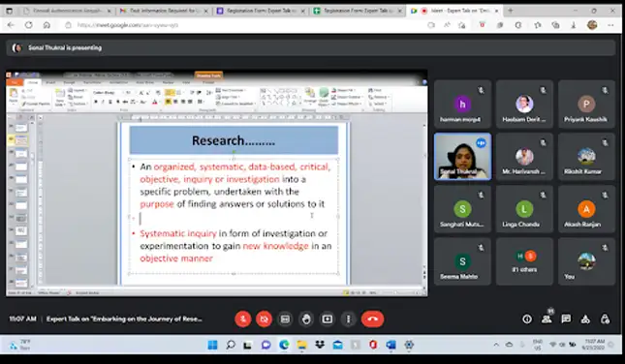
Task: Open Windows taskbar search
Action: pyautogui.click(x=231, y=345)
